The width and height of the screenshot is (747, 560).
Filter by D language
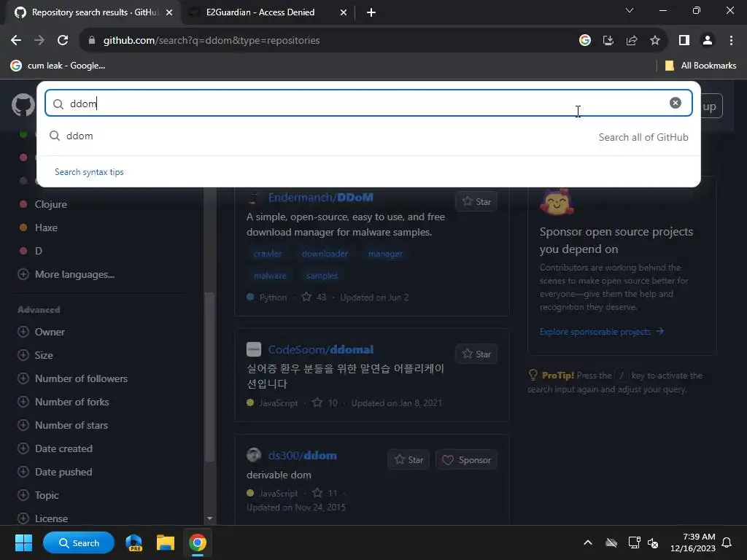tap(38, 251)
